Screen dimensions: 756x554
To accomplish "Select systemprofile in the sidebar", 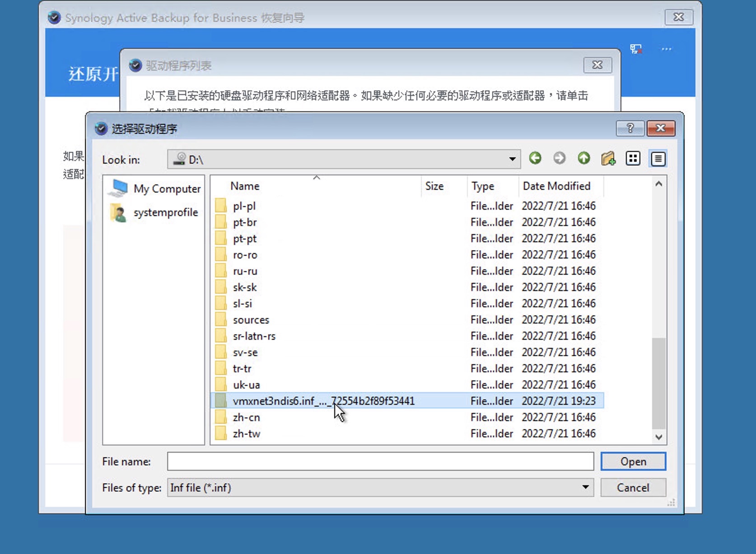I will (x=154, y=212).
